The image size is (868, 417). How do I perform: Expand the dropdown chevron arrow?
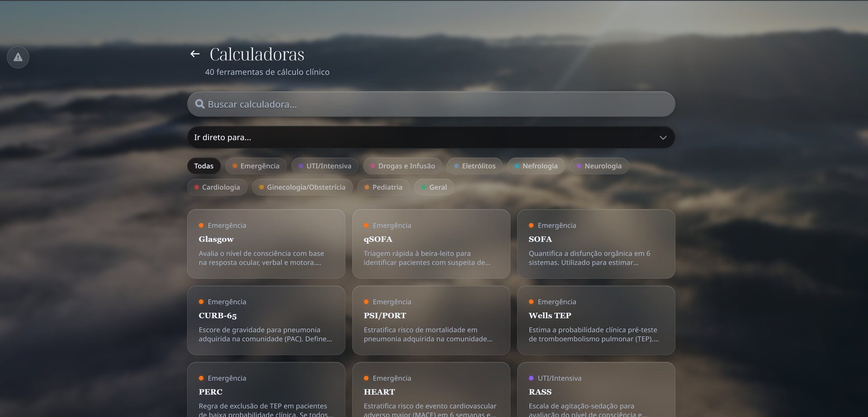[663, 138]
